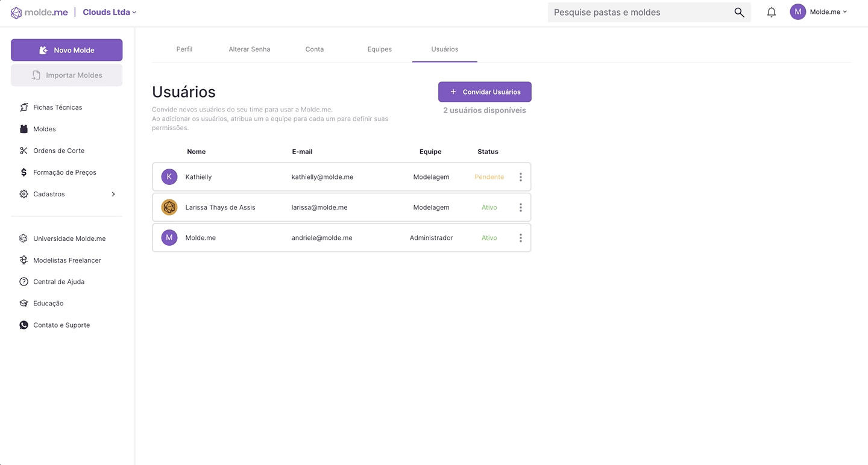The image size is (868, 465).
Task: Open Fichas Técnicas from the sidebar
Action: click(x=57, y=107)
